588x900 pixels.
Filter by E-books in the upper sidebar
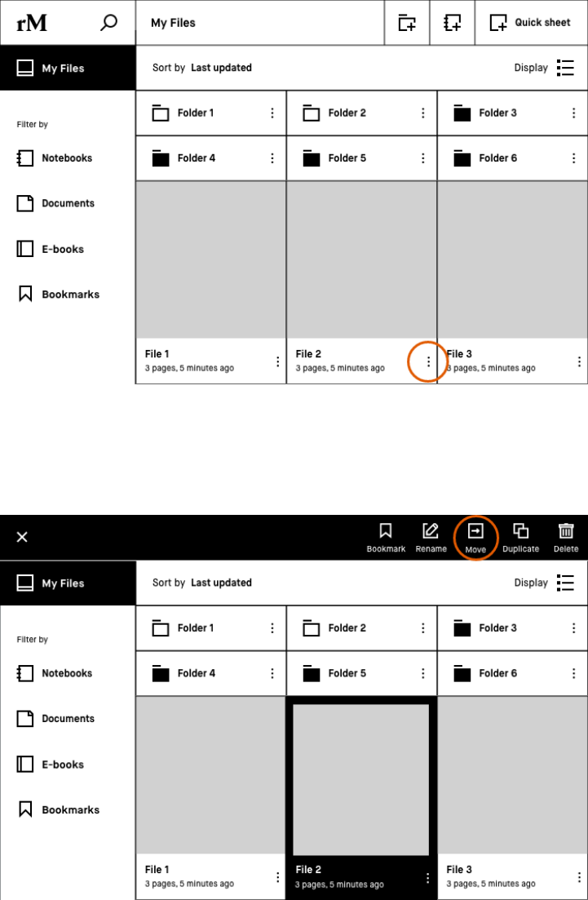[51, 249]
